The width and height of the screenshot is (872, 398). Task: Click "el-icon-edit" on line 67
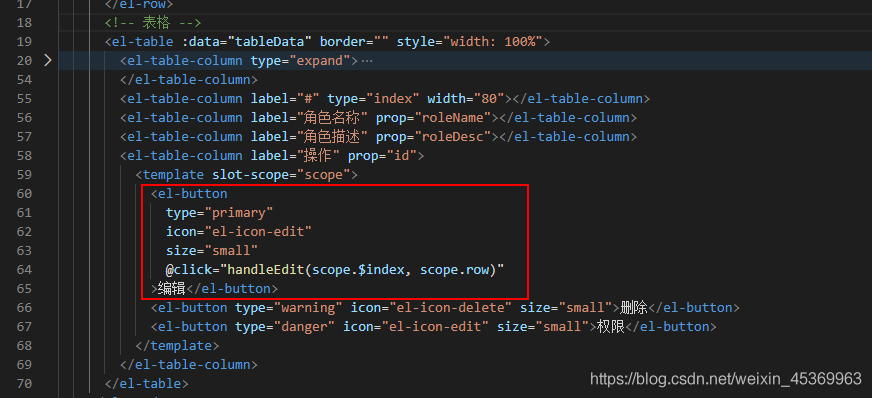[x=434, y=326]
